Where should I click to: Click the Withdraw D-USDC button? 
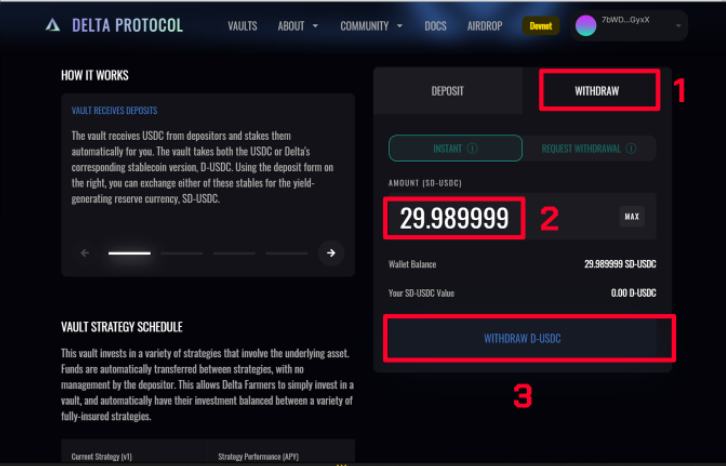[522, 339]
